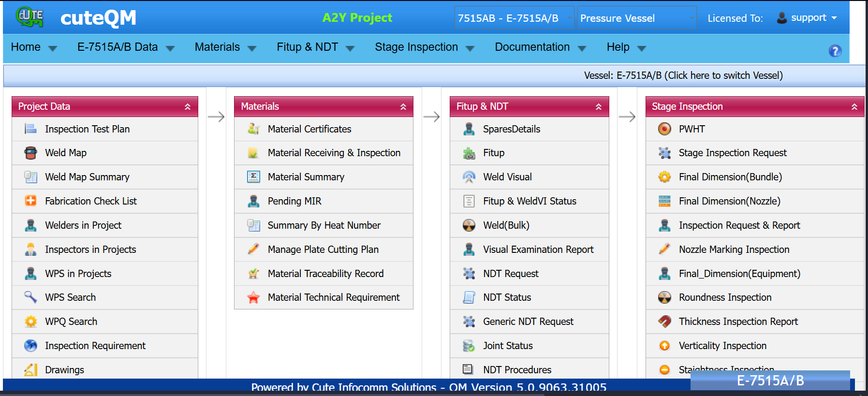The width and height of the screenshot is (868, 396).
Task: Collapse the Materials panel
Action: (403, 107)
